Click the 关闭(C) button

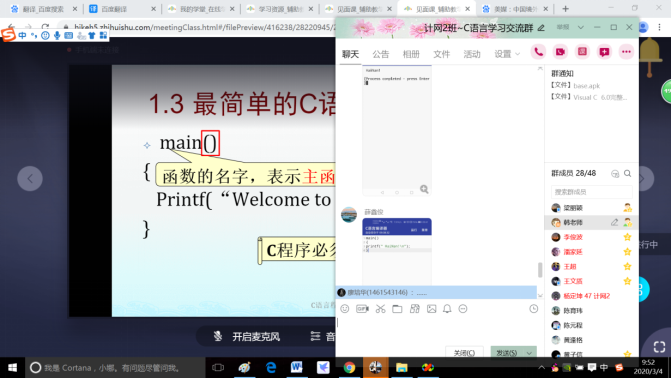[464, 353]
